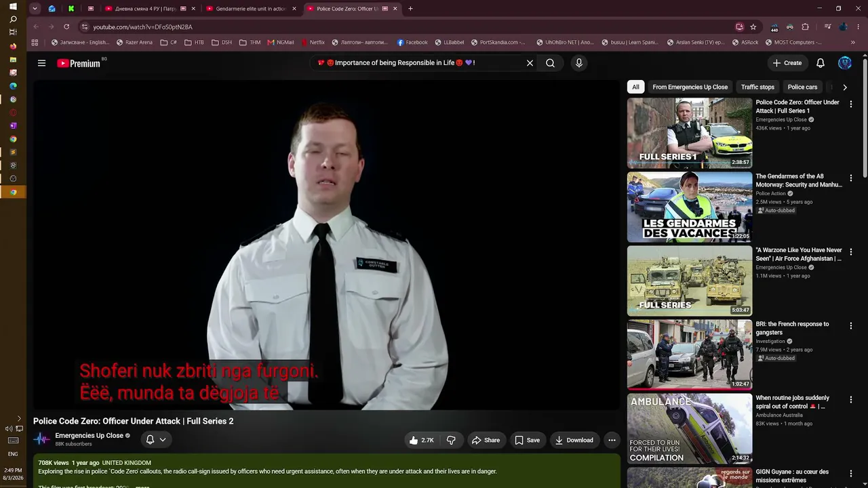Select the Police cars chip
This screenshot has height=488, width=868.
pyautogui.click(x=802, y=87)
